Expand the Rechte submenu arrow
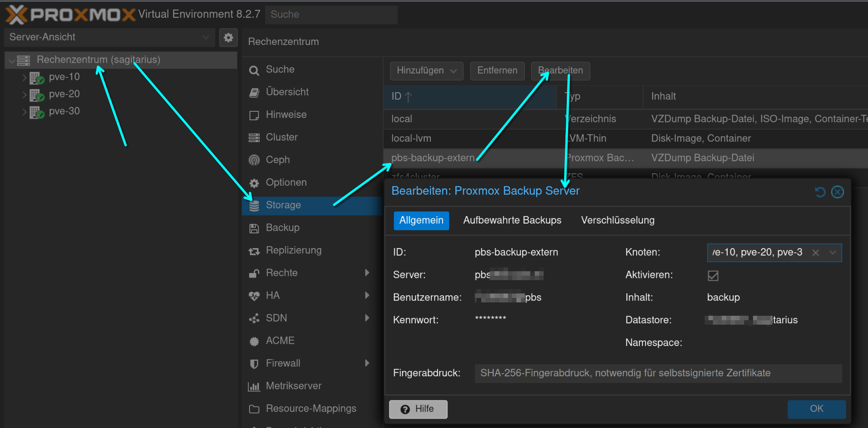This screenshot has height=428, width=868. [367, 273]
